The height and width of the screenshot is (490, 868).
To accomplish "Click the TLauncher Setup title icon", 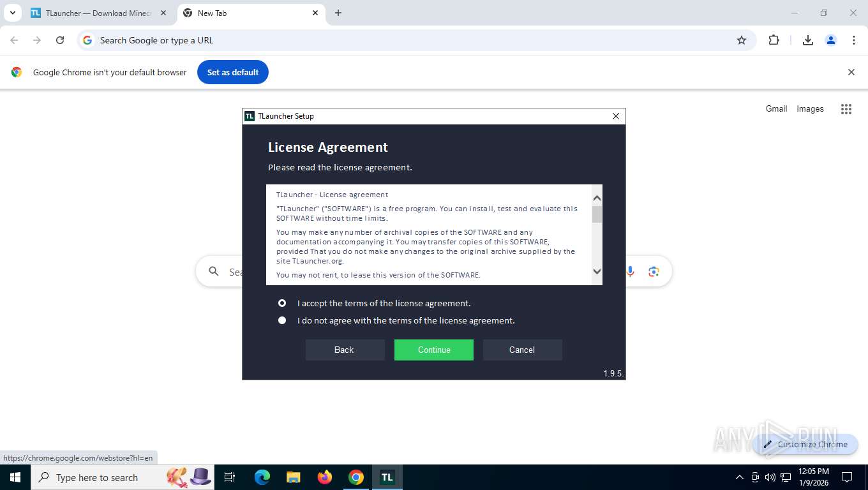I will [x=250, y=116].
